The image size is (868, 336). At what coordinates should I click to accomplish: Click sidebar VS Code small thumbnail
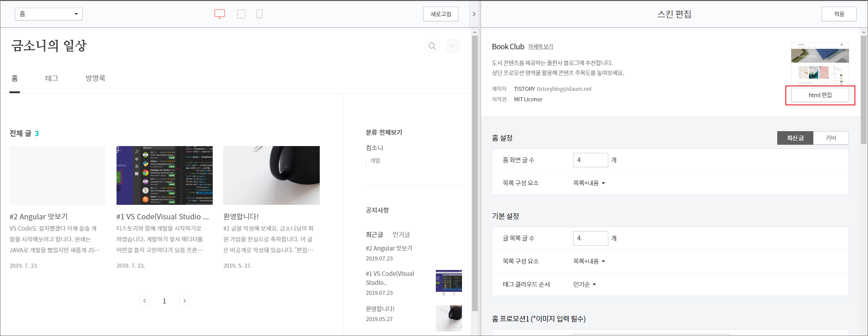pos(449,283)
